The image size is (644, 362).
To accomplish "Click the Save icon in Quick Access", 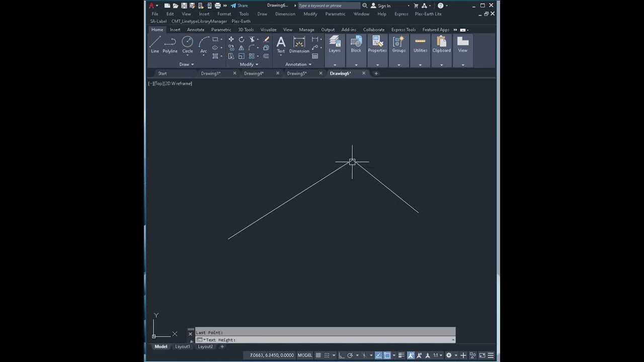I will coord(184,6).
